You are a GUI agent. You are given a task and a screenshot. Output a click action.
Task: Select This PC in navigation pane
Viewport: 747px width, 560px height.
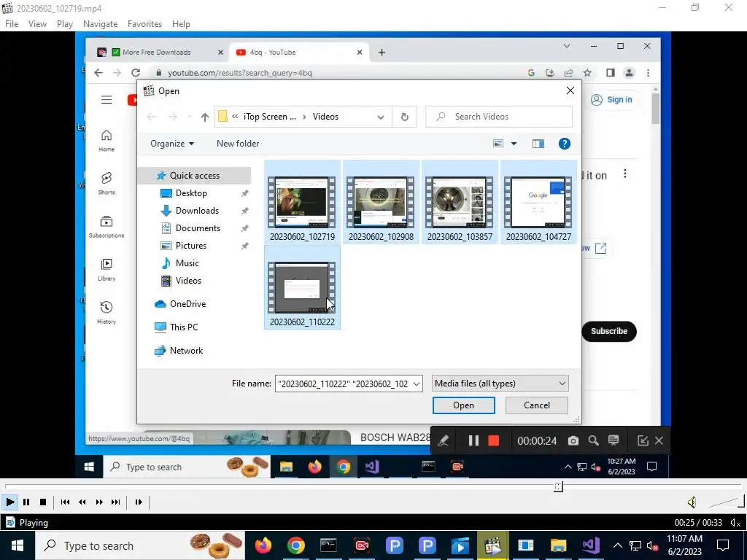184,327
